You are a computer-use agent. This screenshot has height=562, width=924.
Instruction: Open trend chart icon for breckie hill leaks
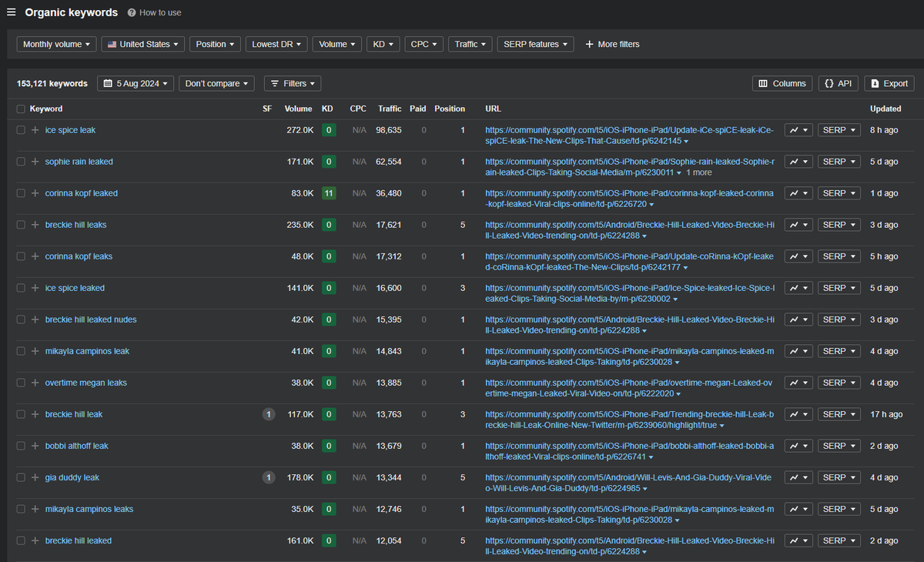pyautogui.click(x=798, y=225)
